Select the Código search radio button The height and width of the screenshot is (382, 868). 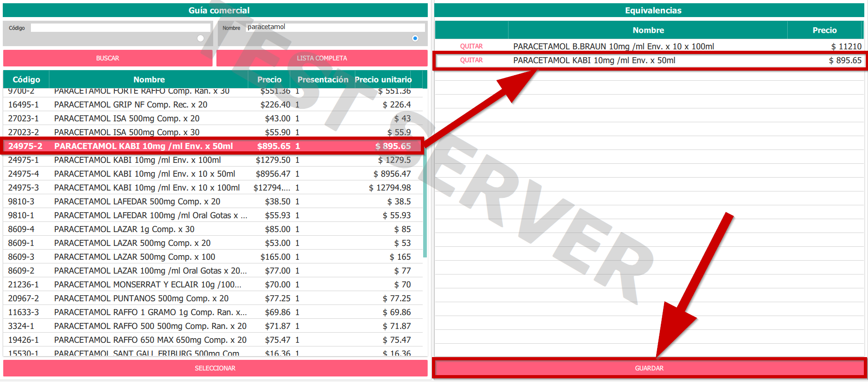click(200, 38)
